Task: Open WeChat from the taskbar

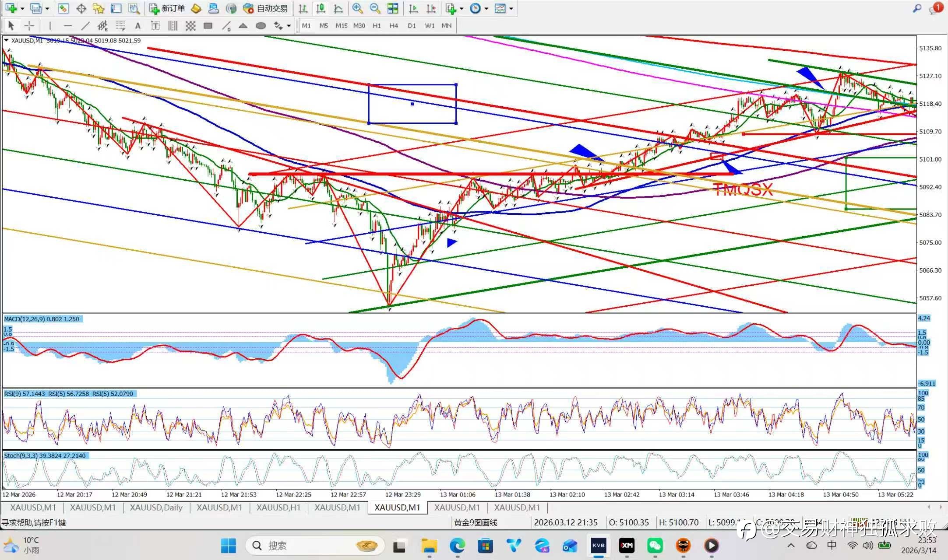Action: [655, 546]
